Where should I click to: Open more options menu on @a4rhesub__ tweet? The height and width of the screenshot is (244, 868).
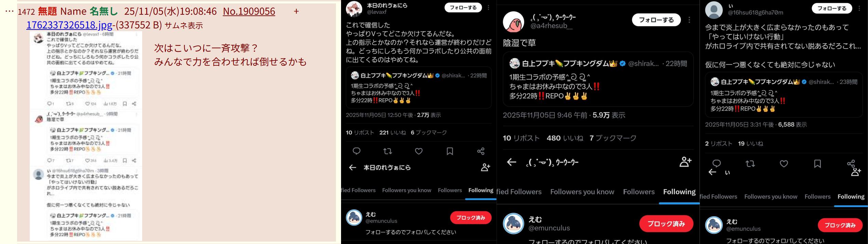[x=689, y=20]
